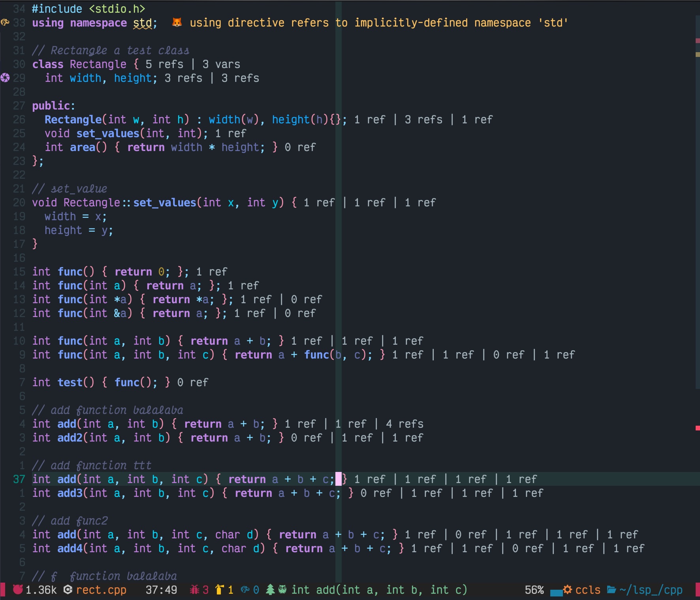Click the owl icon in status bar

pos(282,590)
